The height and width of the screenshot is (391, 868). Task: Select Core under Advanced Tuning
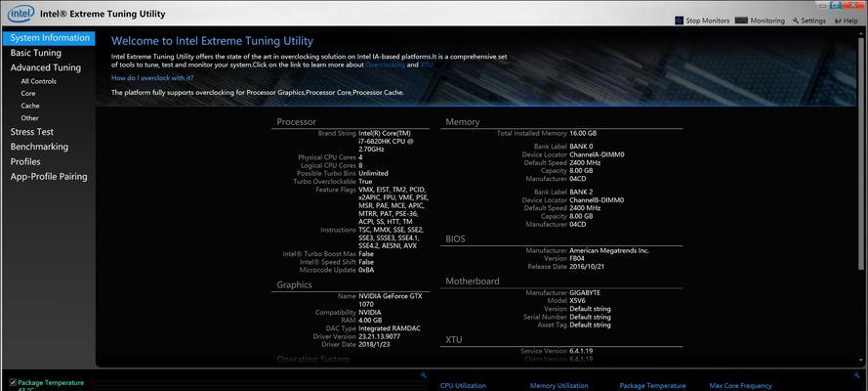[x=28, y=94]
